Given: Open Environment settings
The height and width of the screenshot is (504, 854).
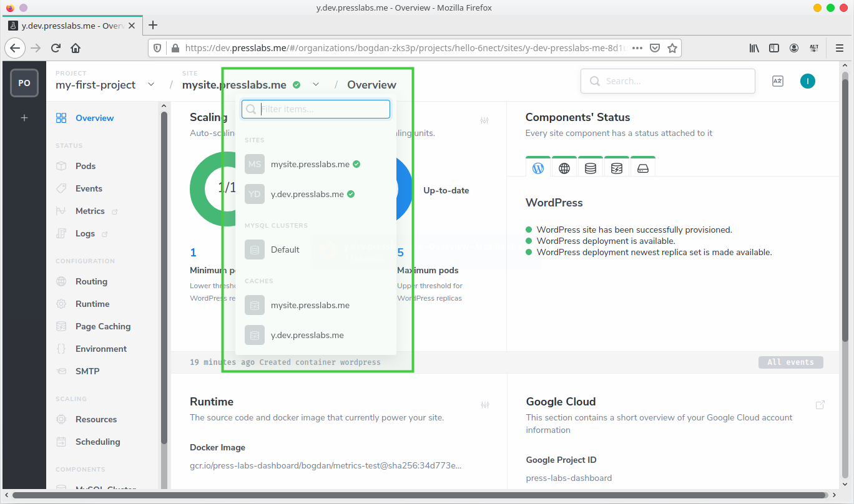Looking at the screenshot, I should pos(91,349).
